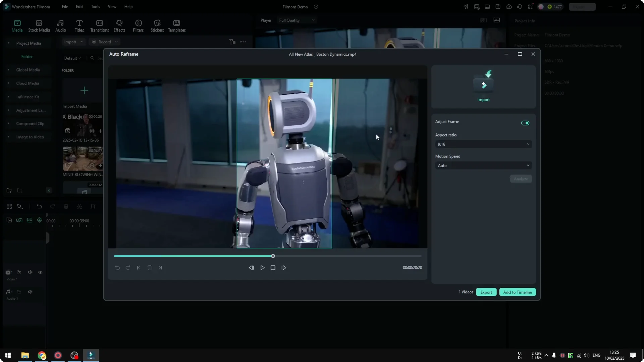644x362 pixels.
Task: Open the Default sort dropdown
Action: (x=73, y=58)
